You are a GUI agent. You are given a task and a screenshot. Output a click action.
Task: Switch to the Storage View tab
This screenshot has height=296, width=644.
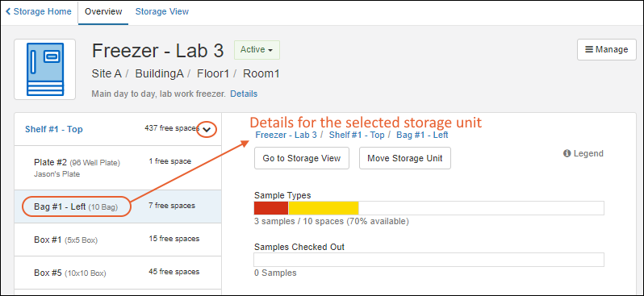click(x=162, y=11)
